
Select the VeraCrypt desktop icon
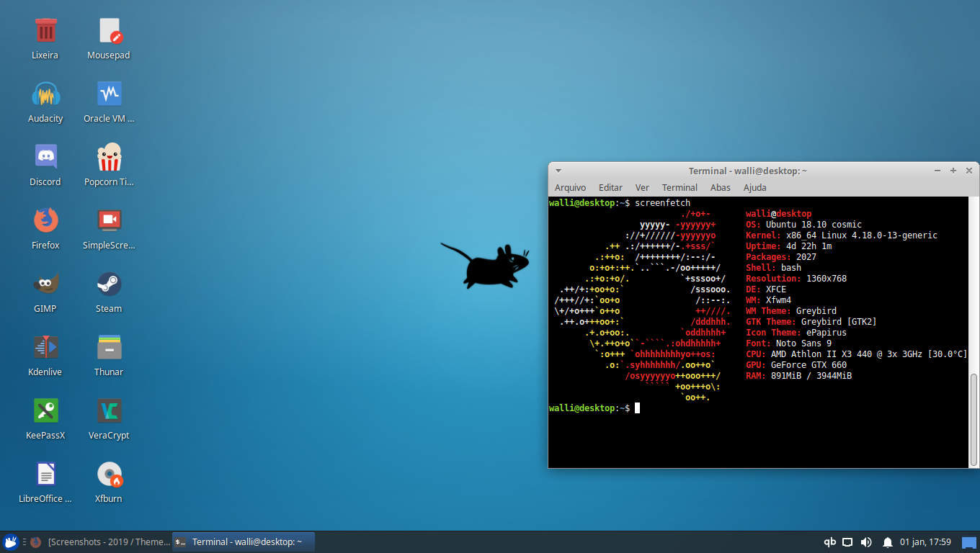[109, 411]
